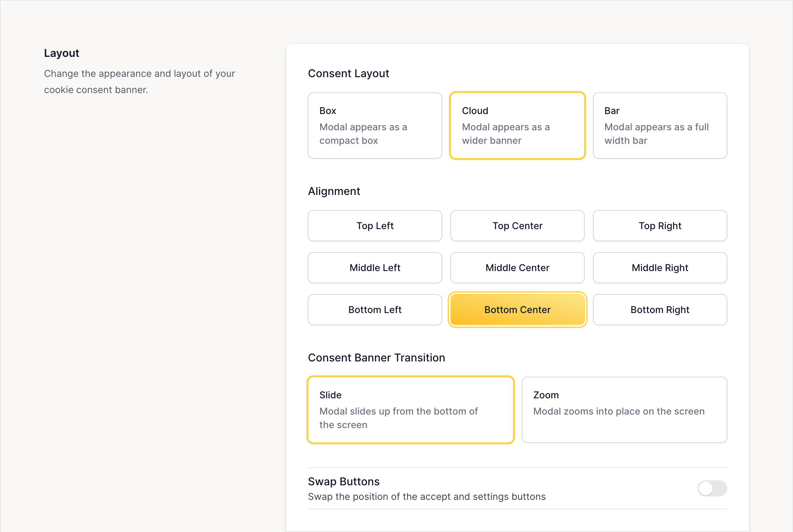Choose the Zoom banner transition
793x532 pixels.
[624, 410]
